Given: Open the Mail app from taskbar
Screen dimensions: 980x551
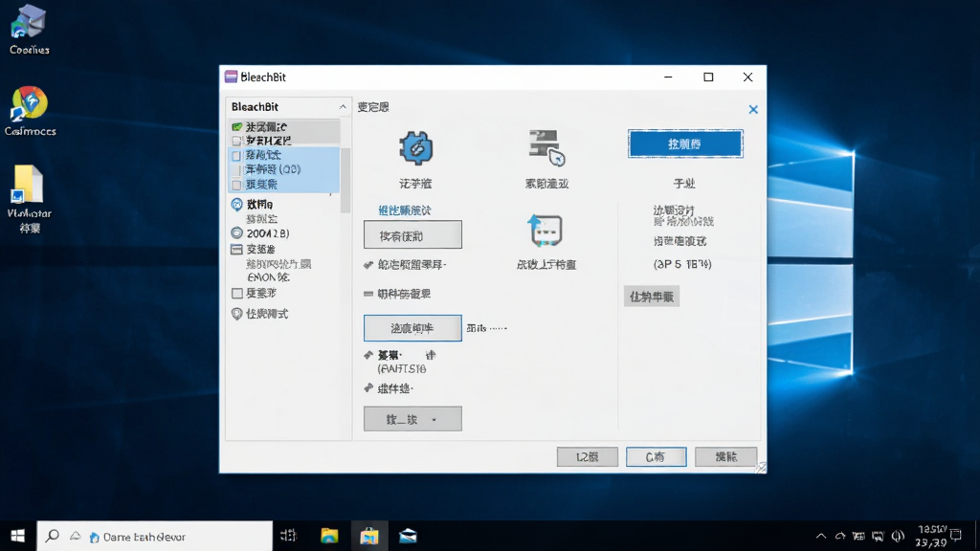Looking at the screenshot, I should pyautogui.click(x=408, y=536).
